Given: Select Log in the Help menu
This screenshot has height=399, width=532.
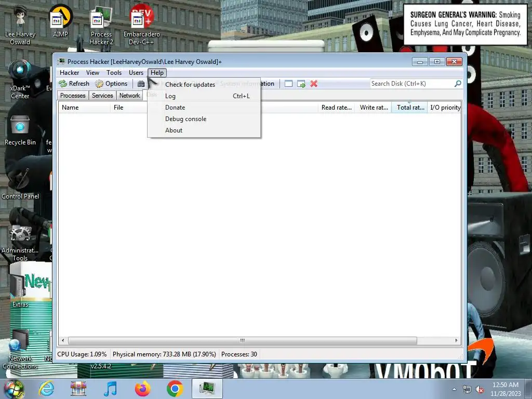Looking at the screenshot, I should coord(204,96).
